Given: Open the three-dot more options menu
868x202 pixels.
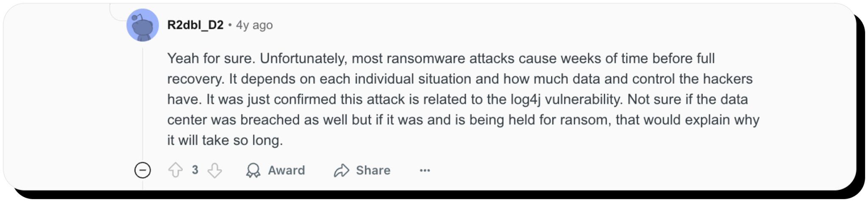Looking at the screenshot, I should click(425, 170).
